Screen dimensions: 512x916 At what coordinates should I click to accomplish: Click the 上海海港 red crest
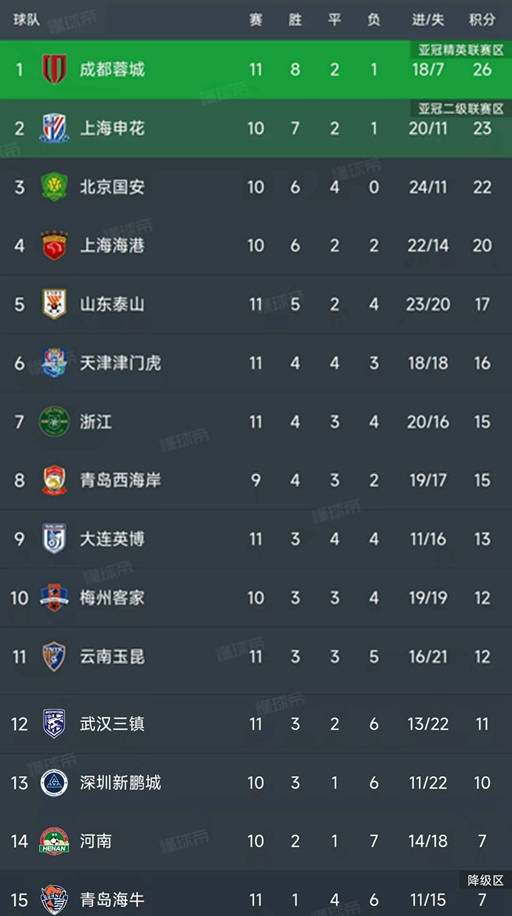click(54, 245)
